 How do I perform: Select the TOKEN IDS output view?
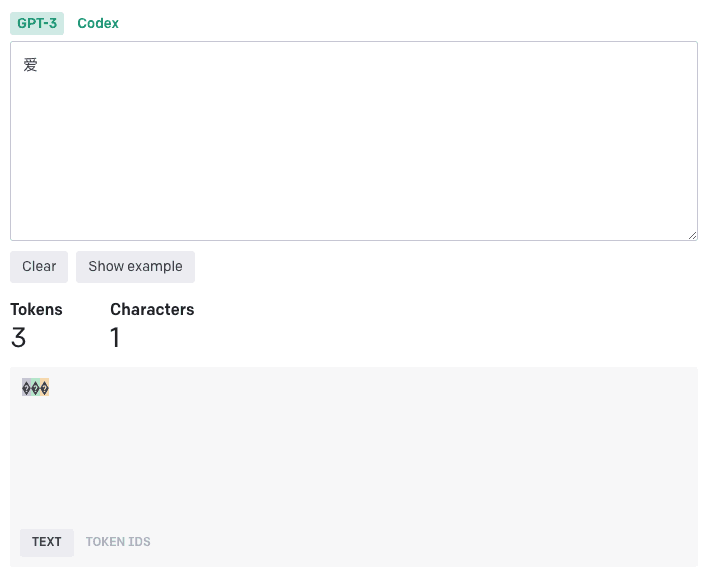(x=118, y=542)
